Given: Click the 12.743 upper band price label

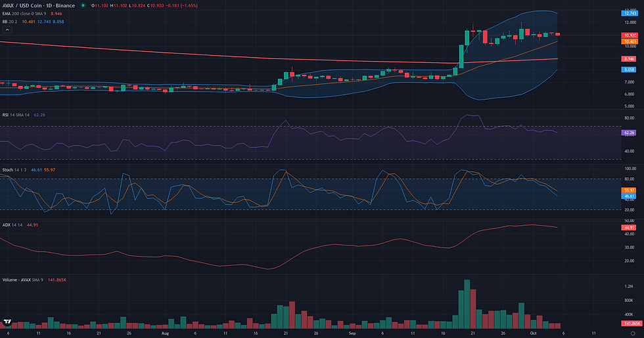Looking at the screenshot, I should [x=630, y=13].
